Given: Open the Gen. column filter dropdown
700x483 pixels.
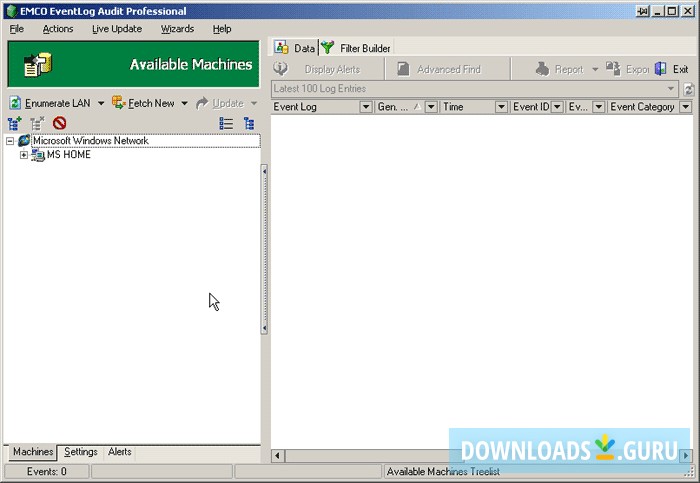Looking at the screenshot, I should pyautogui.click(x=431, y=107).
